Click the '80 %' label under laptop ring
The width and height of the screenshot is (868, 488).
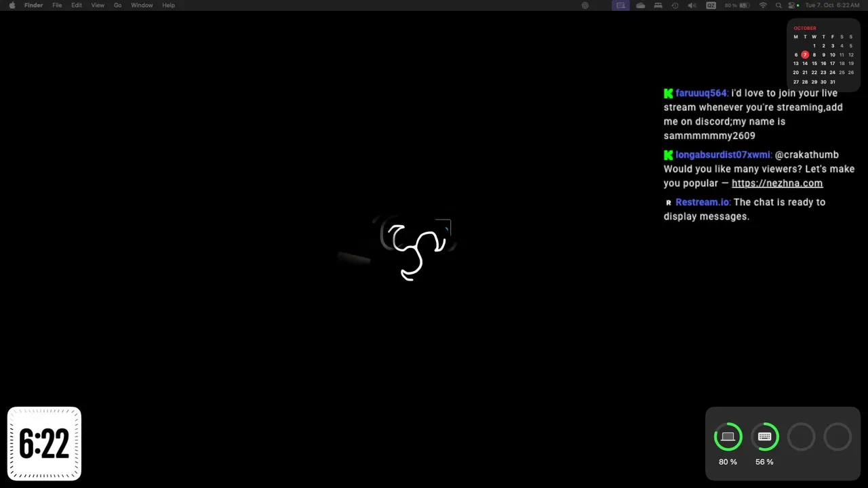pos(728,462)
